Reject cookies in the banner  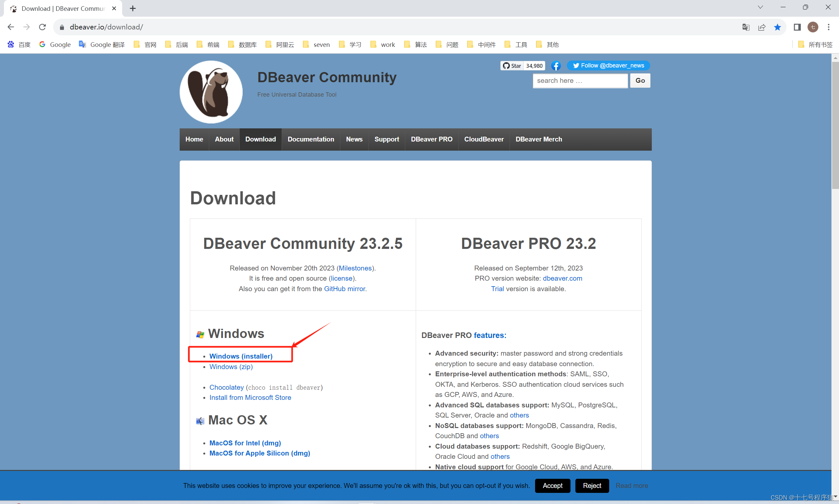[x=592, y=486]
